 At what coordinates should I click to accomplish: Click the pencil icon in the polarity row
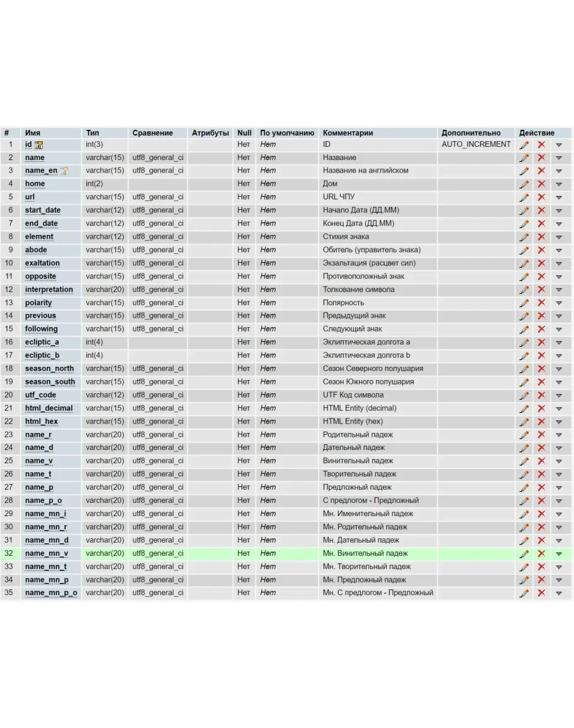click(x=524, y=303)
